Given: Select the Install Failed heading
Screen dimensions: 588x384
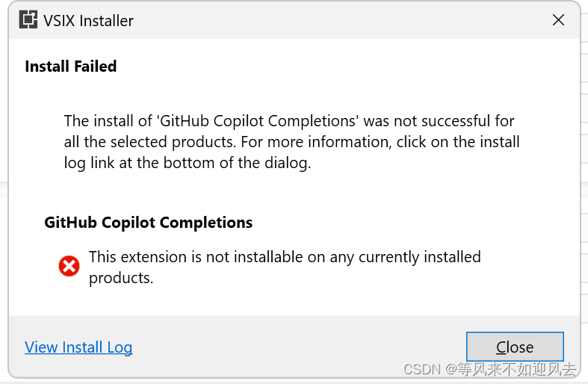Looking at the screenshot, I should 71,66.
